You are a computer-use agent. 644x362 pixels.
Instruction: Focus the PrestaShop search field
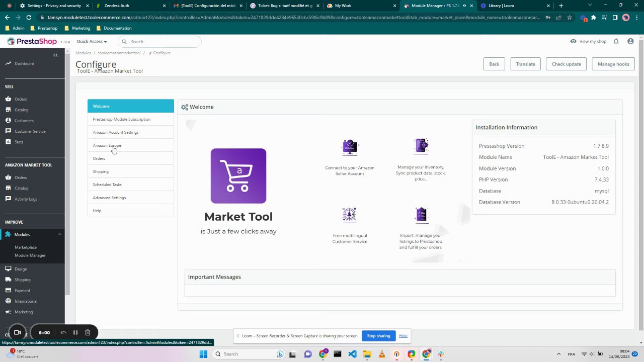[159, 41]
